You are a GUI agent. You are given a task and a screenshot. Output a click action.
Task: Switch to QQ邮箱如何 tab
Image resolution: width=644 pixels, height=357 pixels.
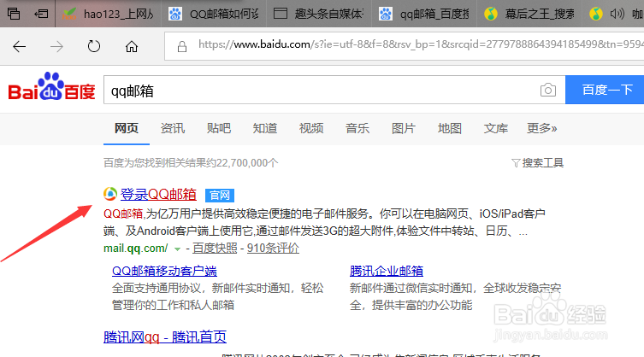[x=214, y=14]
